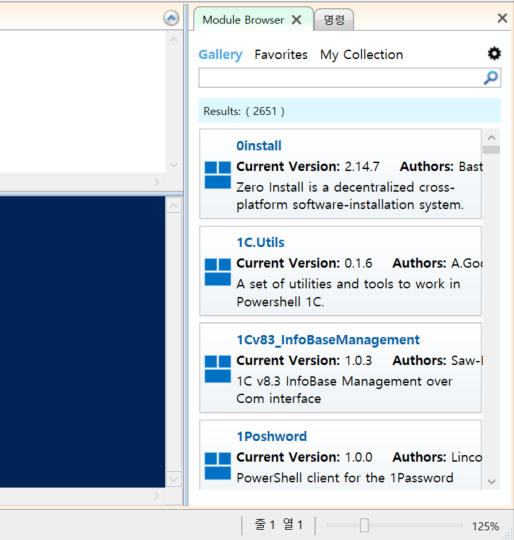Click inside the dark blue console pane
This screenshot has width=514, height=540.
coord(82,341)
